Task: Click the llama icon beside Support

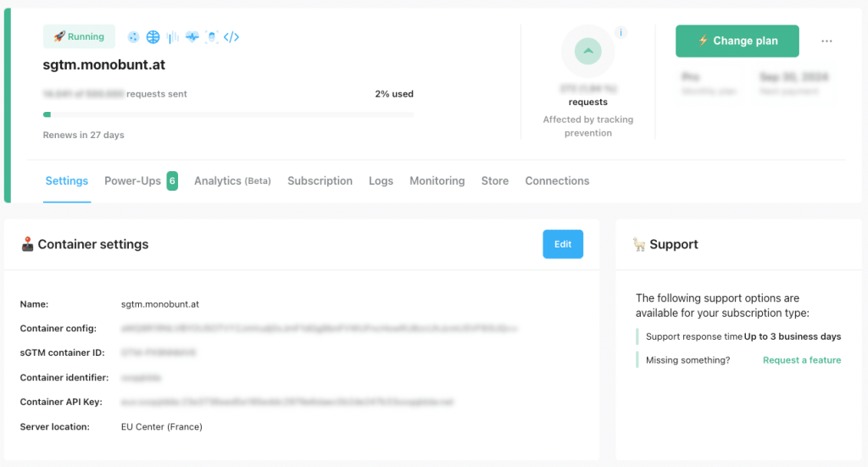Action: coord(639,244)
